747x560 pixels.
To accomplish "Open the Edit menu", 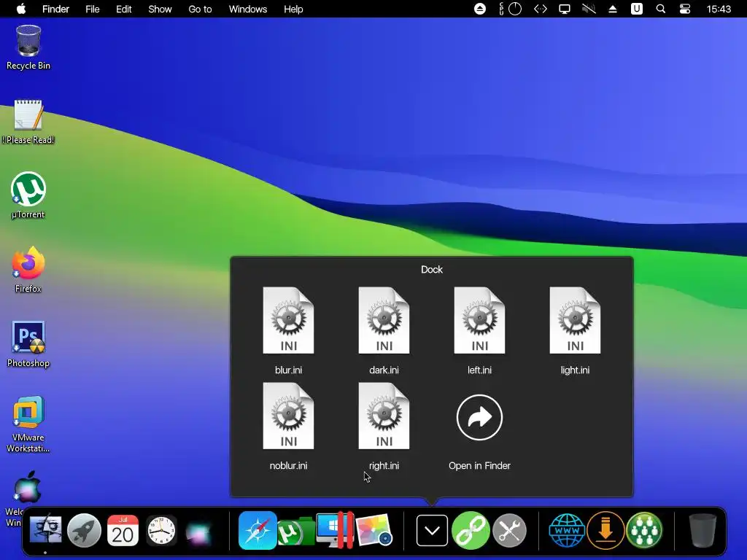I will click(x=124, y=9).
